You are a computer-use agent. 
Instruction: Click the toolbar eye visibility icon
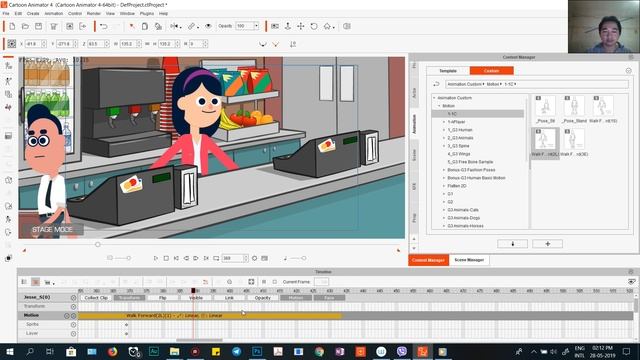(208, 26)
